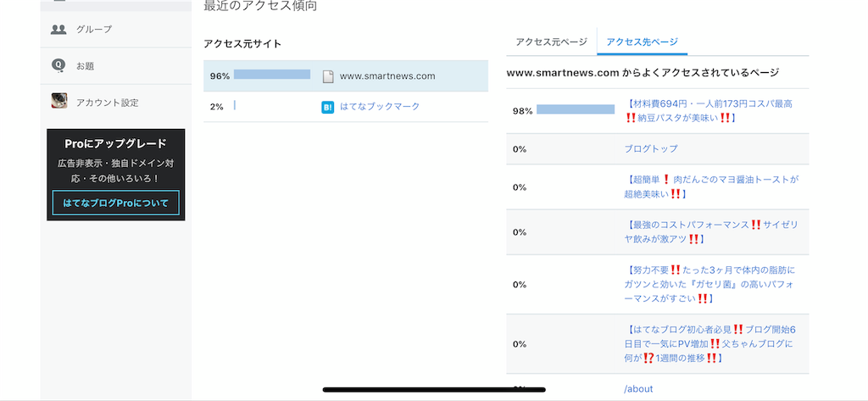The width and height of the screenshot is (868, 401).
Task: Open the 肉だんごのマヨ醤油トースト article link
Action: pyautogui.click(x=711, y=187)
